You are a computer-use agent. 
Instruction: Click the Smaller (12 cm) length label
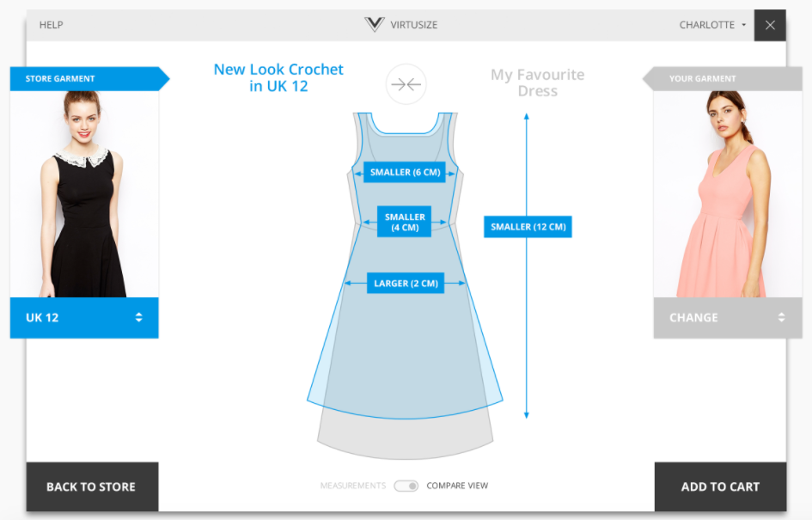528,227
